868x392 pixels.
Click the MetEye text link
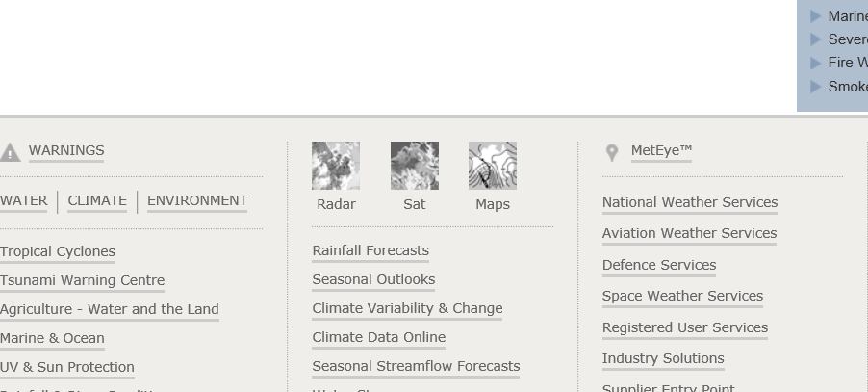click(x=661, y=151)
